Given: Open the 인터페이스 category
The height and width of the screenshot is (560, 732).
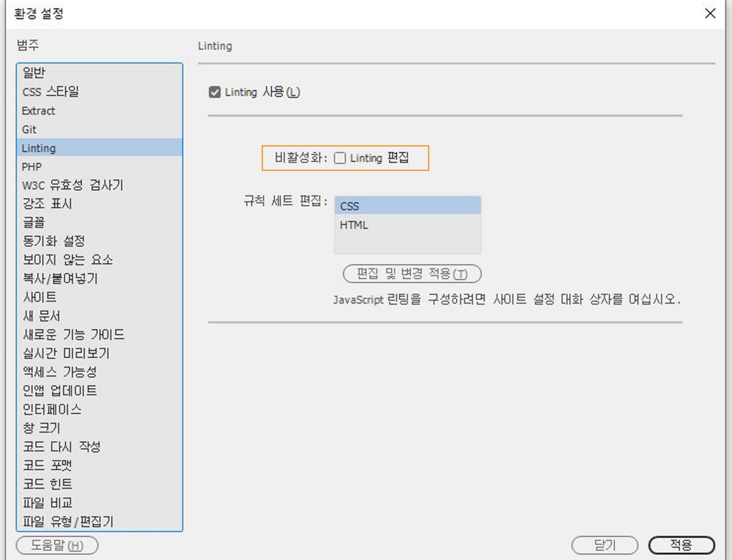Looking at the screenshot, I should [x=52, y=409].
